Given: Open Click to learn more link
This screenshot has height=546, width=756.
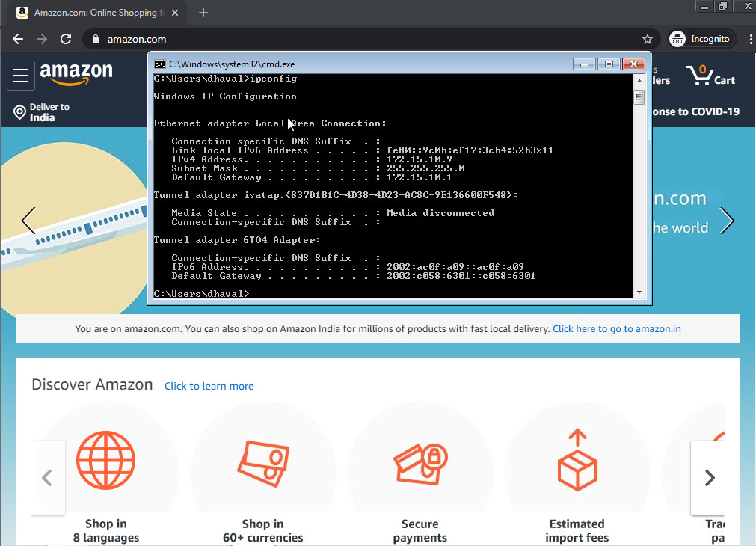Looking at the screenshot, I should 209,387.
